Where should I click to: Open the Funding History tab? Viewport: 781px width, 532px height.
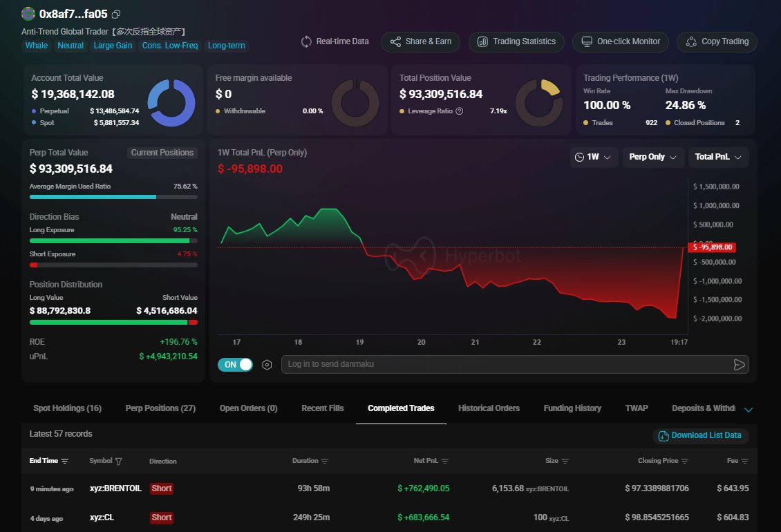(x=572, y=408)
